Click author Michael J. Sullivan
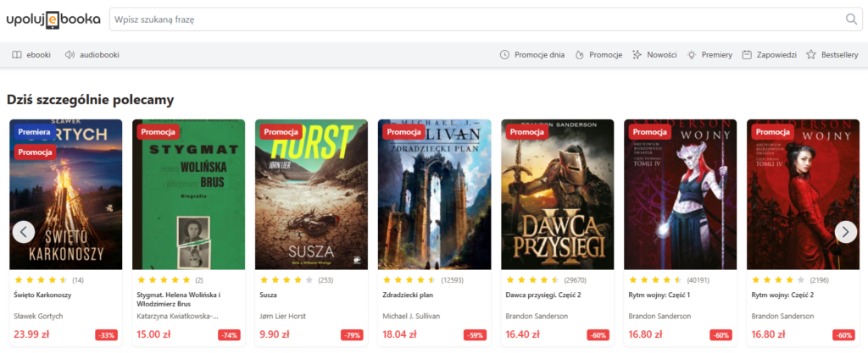The height and width of the screenshot is (353, 868). [x=413, y=316]
